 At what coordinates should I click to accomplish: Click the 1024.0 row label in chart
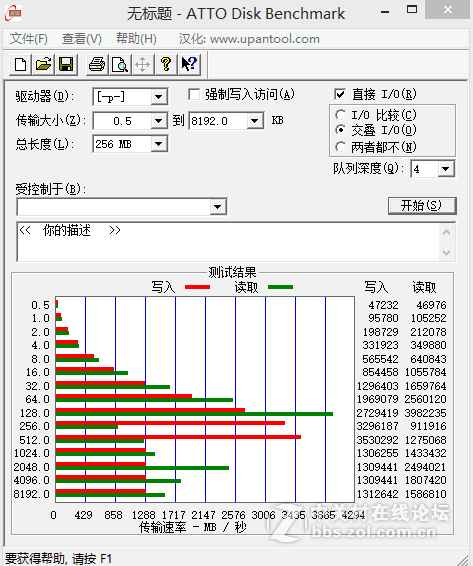31,453
